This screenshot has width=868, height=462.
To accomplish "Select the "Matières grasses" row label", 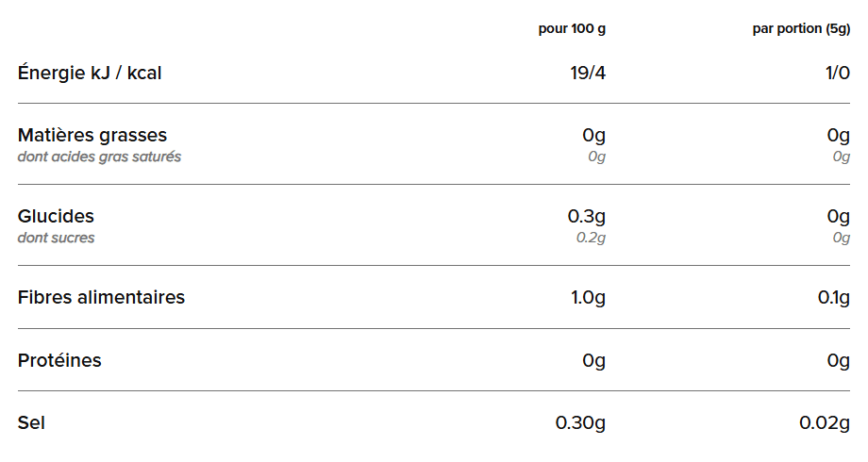I will click(x=92, y=136).
